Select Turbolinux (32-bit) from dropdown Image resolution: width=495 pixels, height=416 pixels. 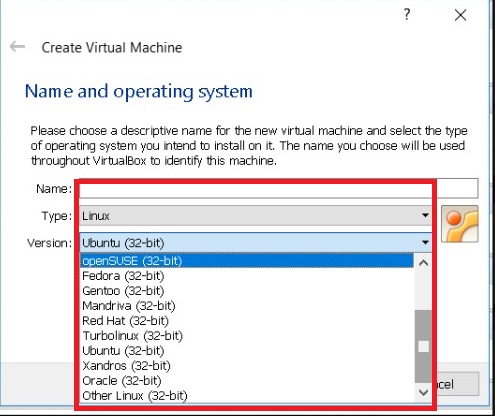(247, 336)
